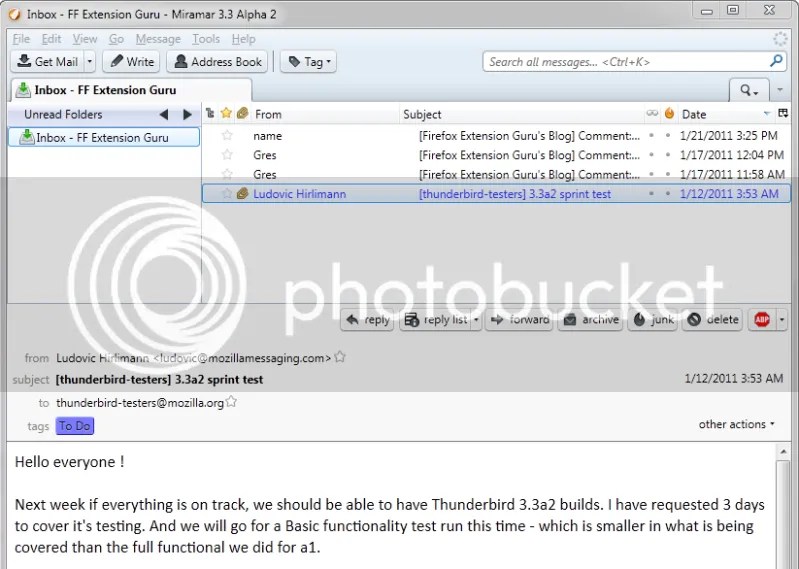Viewport: 799px width, 569px height.
Task: Forward the message
Action: [519, 320]
